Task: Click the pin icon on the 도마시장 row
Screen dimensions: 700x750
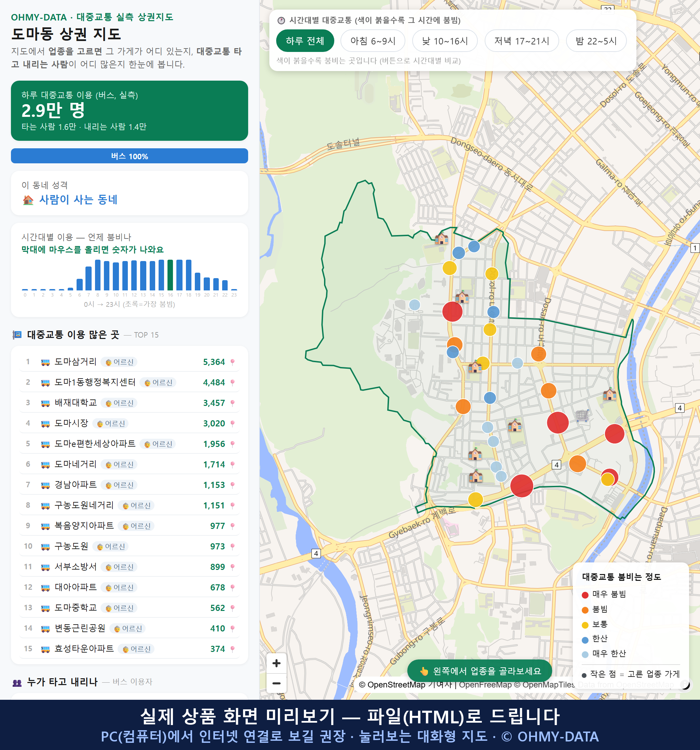Action: (232, 424)
